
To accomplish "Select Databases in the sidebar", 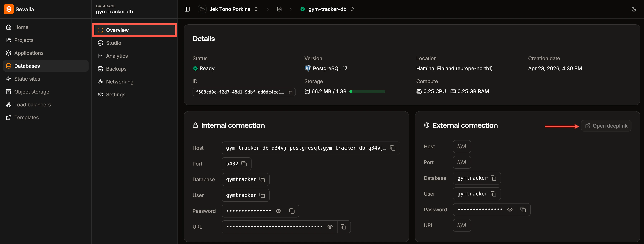I will pos(46,66).
